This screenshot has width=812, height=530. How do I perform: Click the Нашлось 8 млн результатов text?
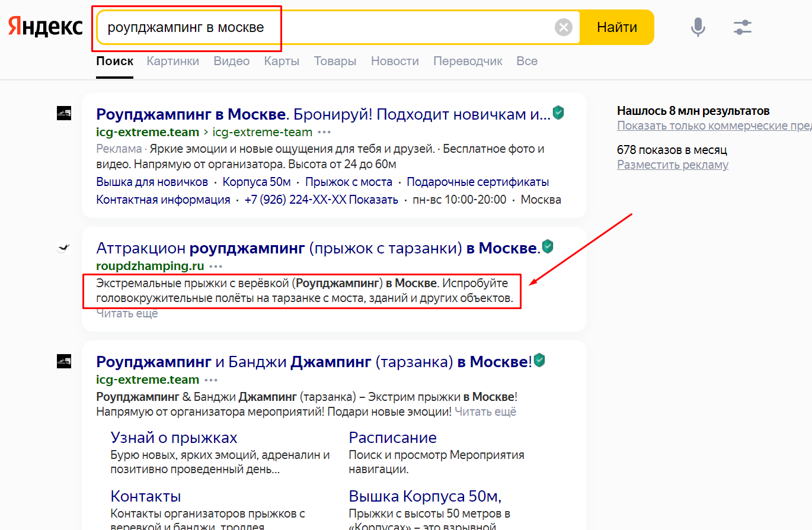coord(693,111)
